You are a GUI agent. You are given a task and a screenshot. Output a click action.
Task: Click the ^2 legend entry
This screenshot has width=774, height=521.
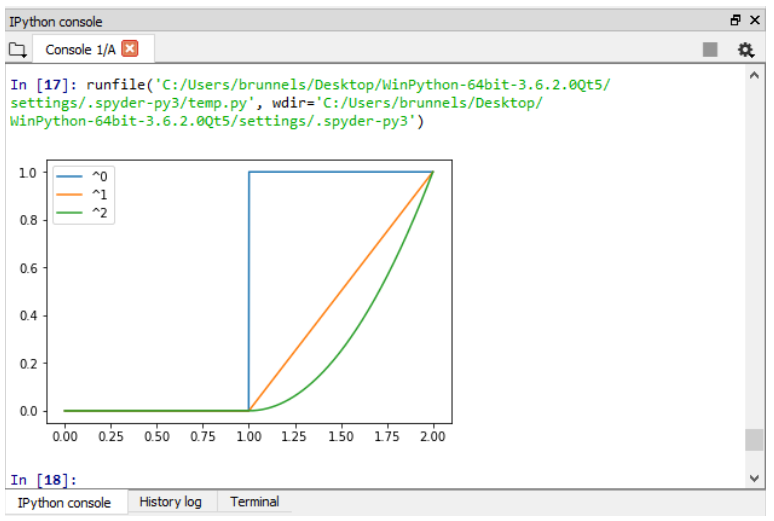[82, 213]
